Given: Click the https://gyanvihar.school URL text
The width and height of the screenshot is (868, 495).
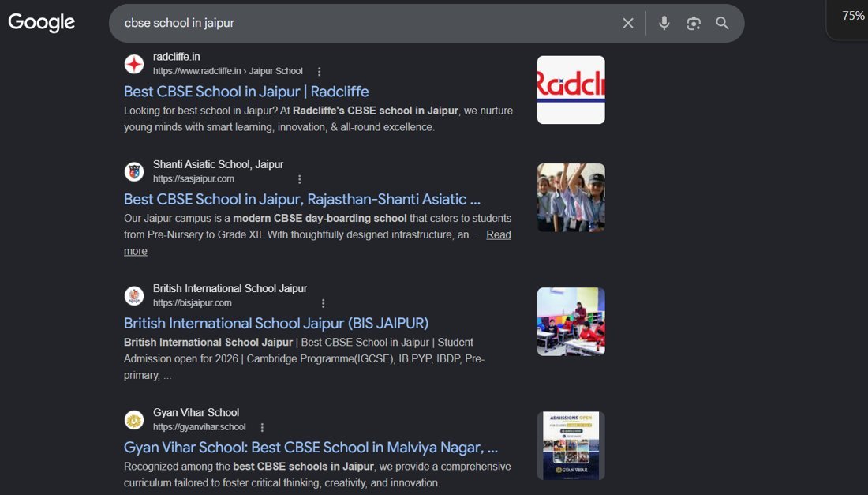Looking at the screenshot, I should [x=200, y=427].
